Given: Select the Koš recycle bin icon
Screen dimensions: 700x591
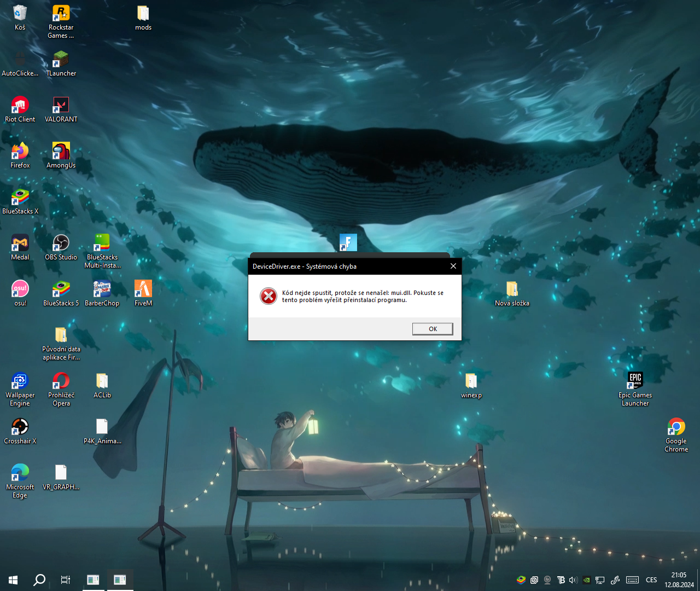Looking at the screenshot, I should (20, 18).
